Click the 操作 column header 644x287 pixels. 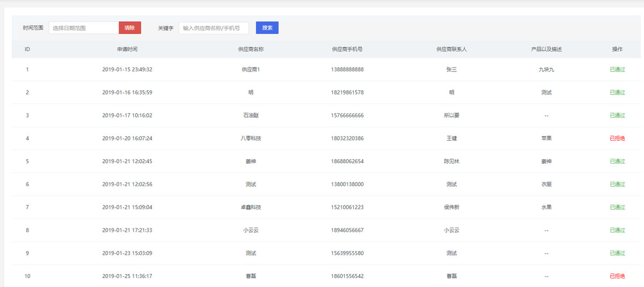click(x=617, y=49)
